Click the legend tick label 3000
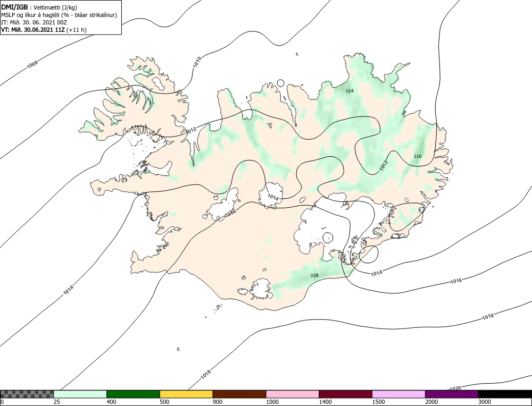 tap(485, 402)
